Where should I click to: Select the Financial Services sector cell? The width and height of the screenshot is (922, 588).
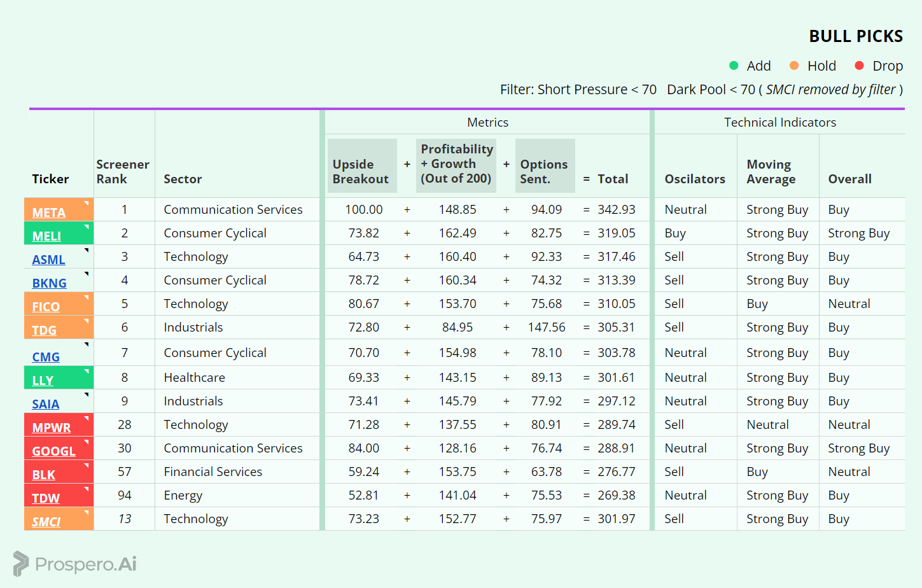click(x=213, y=472)
